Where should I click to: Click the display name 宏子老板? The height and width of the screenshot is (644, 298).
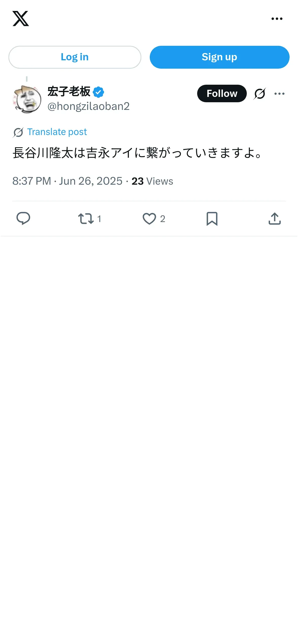click(69, 92)
